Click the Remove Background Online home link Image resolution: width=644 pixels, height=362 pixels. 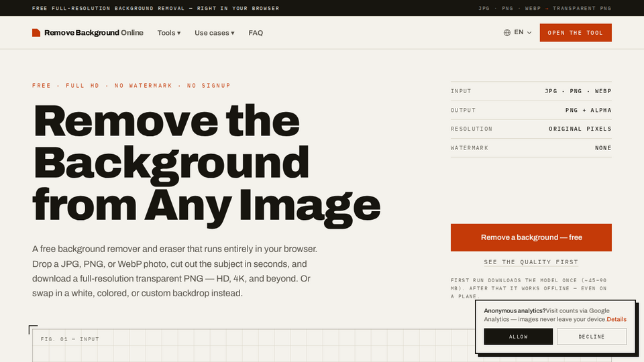[x=87, y=33]
